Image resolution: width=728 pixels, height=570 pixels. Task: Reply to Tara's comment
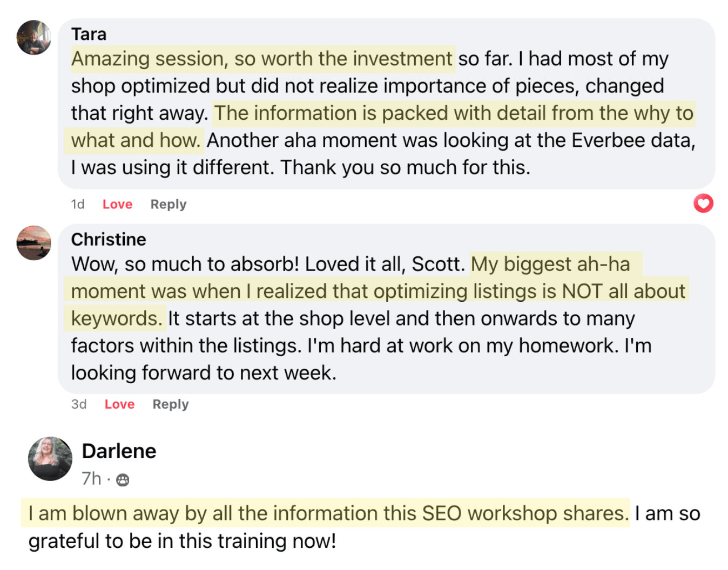[168, 204]
